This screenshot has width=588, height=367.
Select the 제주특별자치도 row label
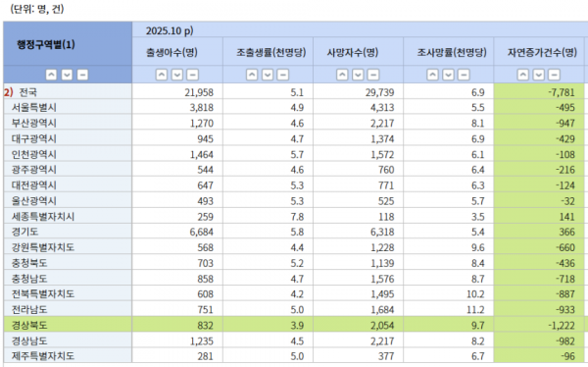[43, 356]
